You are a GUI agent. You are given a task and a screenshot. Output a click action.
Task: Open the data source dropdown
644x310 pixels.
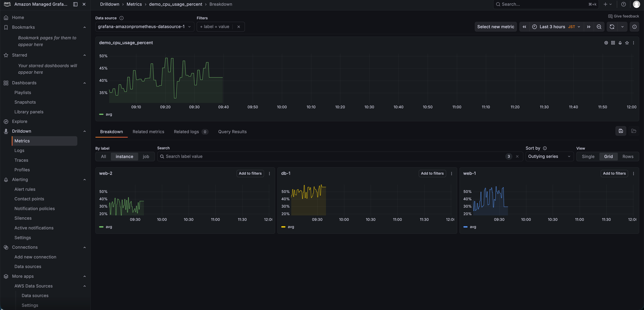pos(144,27)
